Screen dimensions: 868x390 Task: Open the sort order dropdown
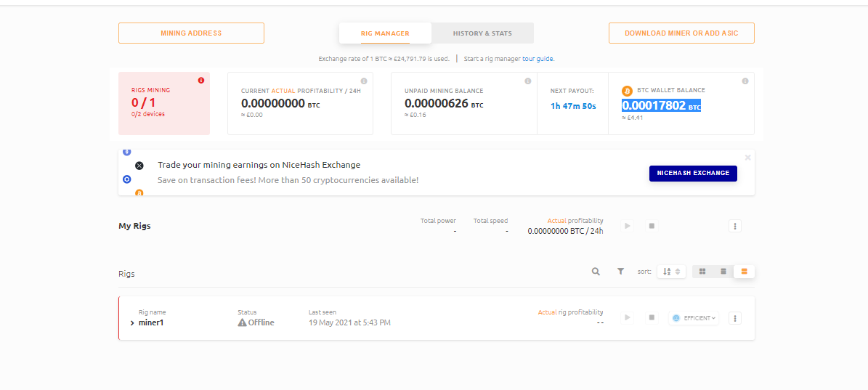tap(671, 272)
